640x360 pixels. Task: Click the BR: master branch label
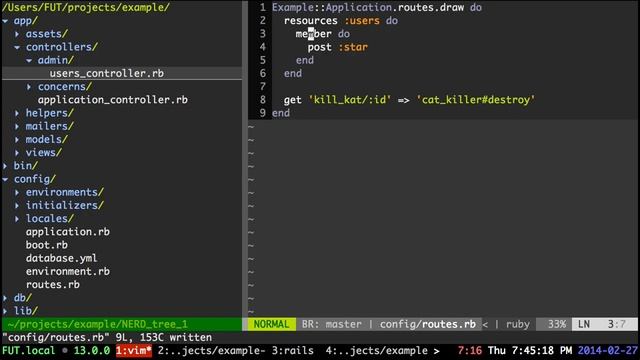pos(331,324)
